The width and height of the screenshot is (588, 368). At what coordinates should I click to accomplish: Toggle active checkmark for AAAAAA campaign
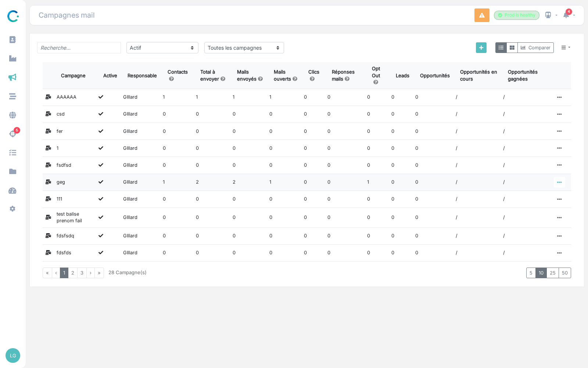(x=101, y=97)
